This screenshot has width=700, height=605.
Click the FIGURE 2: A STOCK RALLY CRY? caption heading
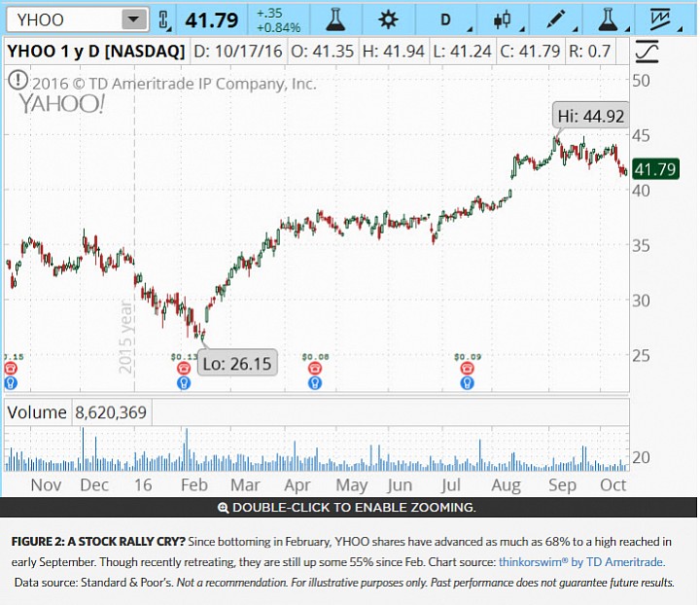click(x=98, y=542)
